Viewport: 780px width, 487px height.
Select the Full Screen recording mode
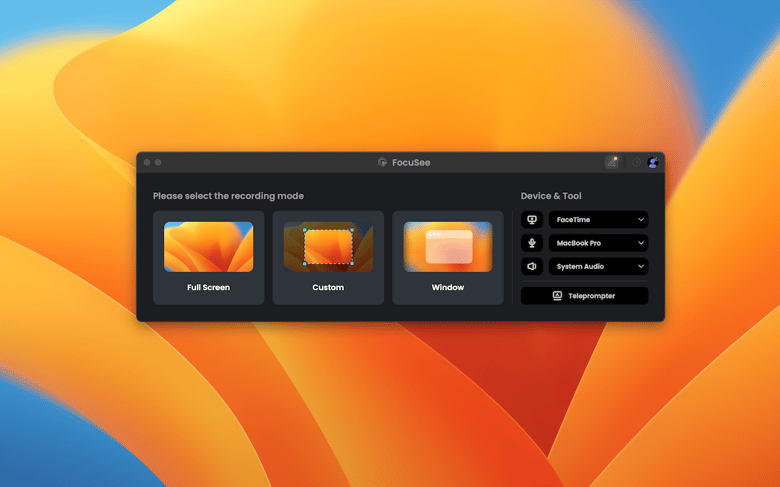[x=208, y=257]
